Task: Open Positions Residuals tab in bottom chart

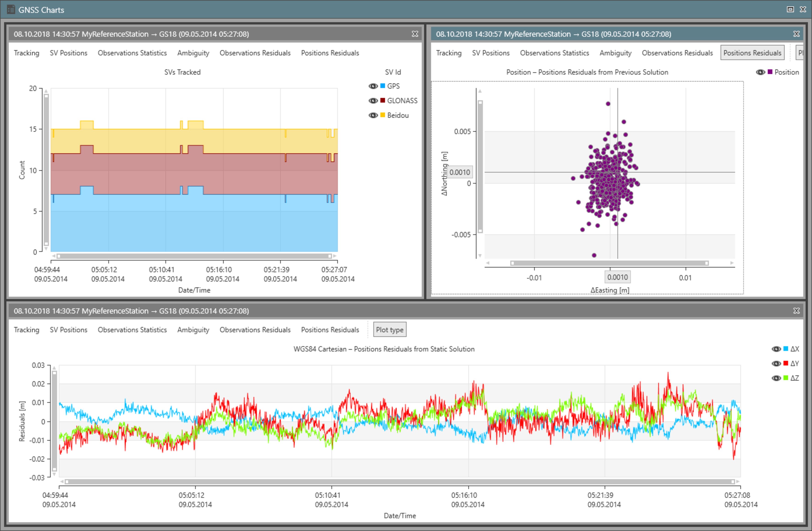Action: click(330, 330)
